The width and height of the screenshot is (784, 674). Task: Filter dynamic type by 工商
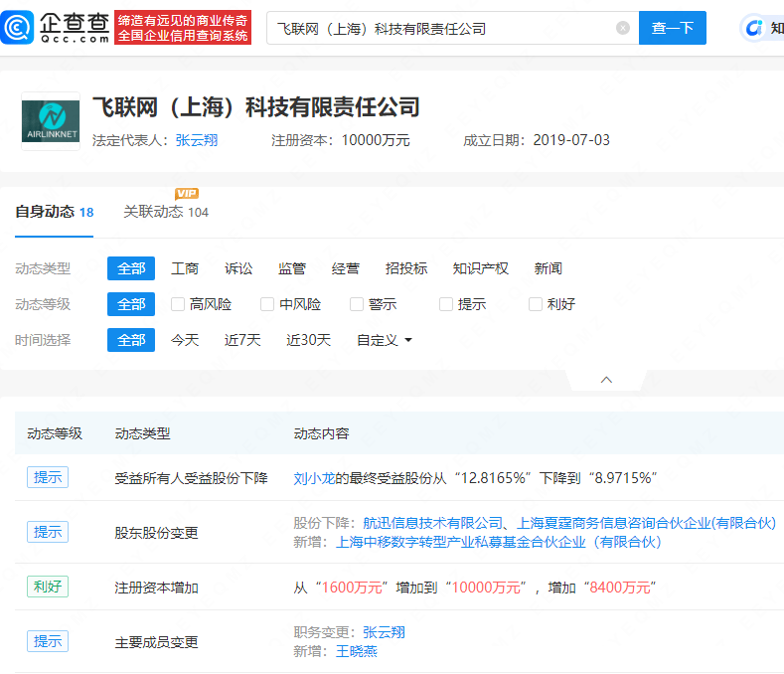point(185,268)
